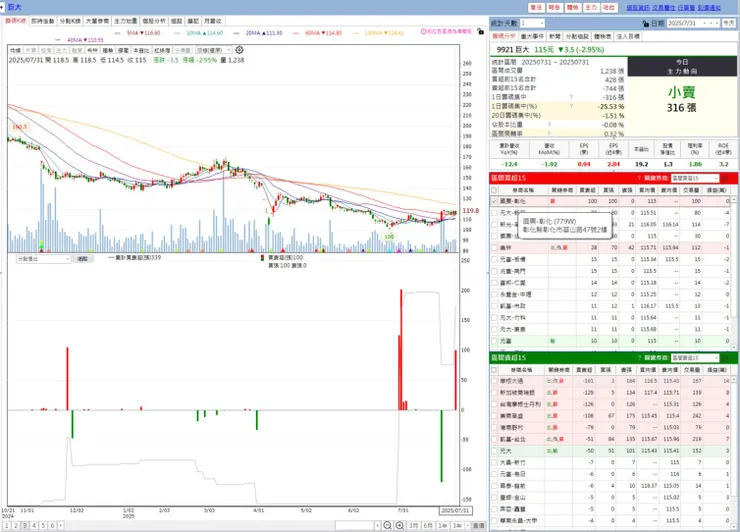Switch to the 分點K線 tab
The image size is (740, 532).
70,21
